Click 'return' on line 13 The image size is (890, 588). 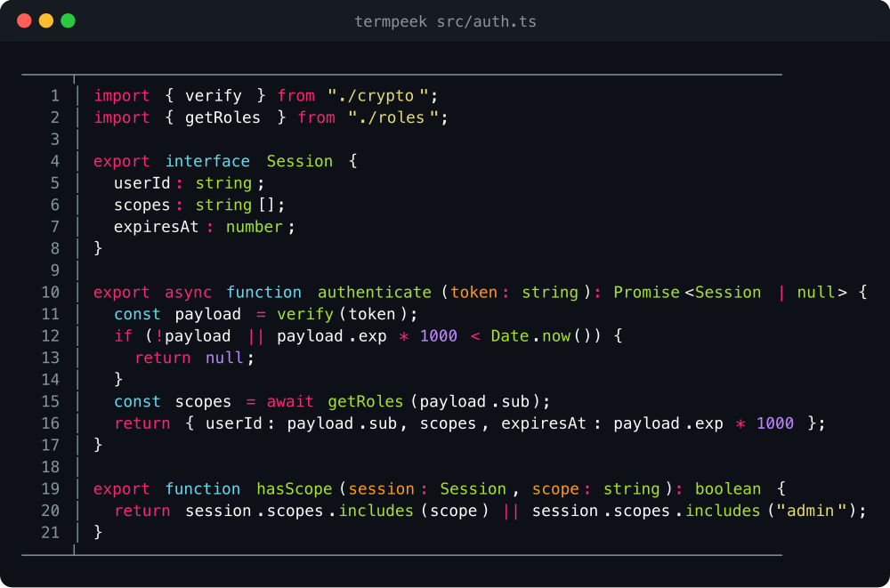162,358
